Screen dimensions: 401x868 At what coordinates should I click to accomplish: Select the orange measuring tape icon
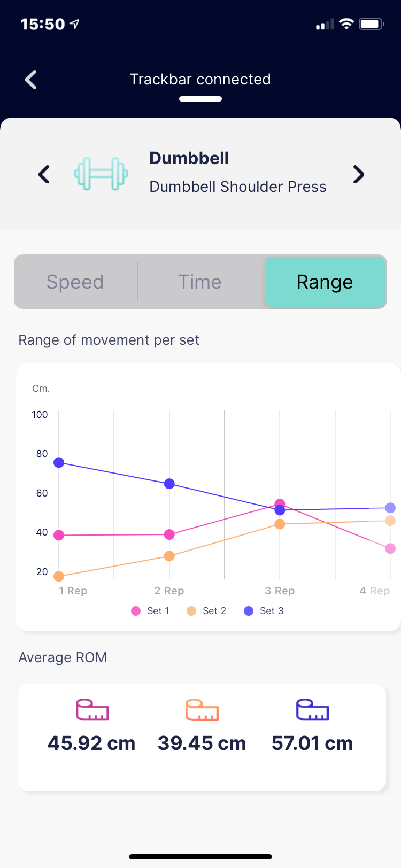(x=202, y=710)
